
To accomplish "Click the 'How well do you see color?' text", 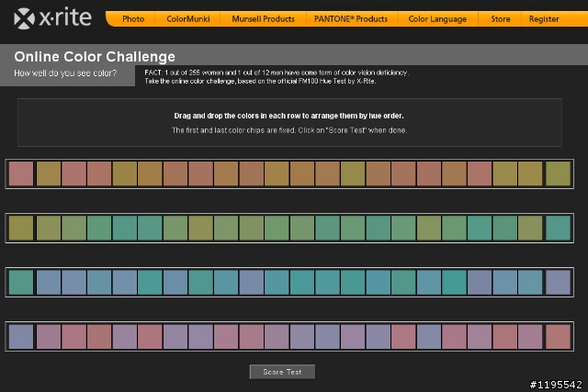I will click(x=65, y=73).
